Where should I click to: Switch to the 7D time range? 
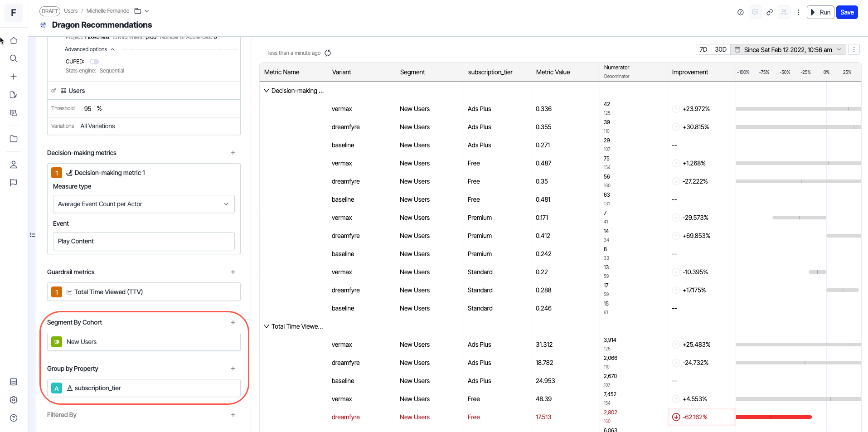point(703,49)
